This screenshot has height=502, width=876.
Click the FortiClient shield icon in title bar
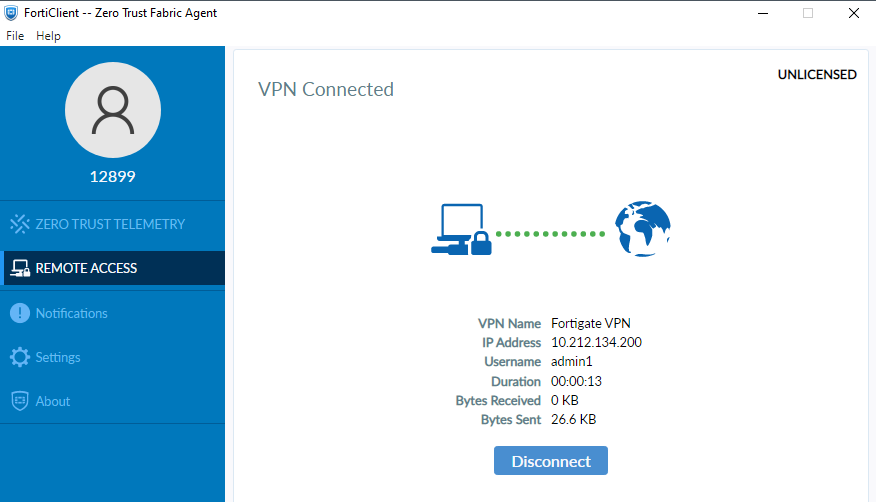coord(11,13)
